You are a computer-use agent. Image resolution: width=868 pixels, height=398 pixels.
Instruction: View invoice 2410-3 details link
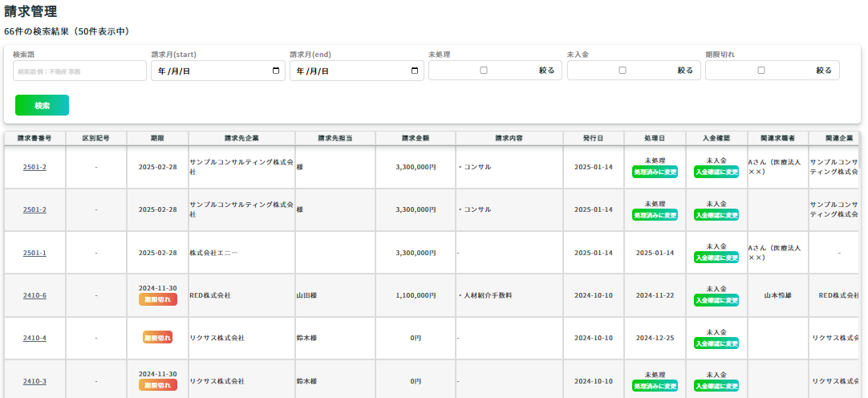click(x=34, y=381)
